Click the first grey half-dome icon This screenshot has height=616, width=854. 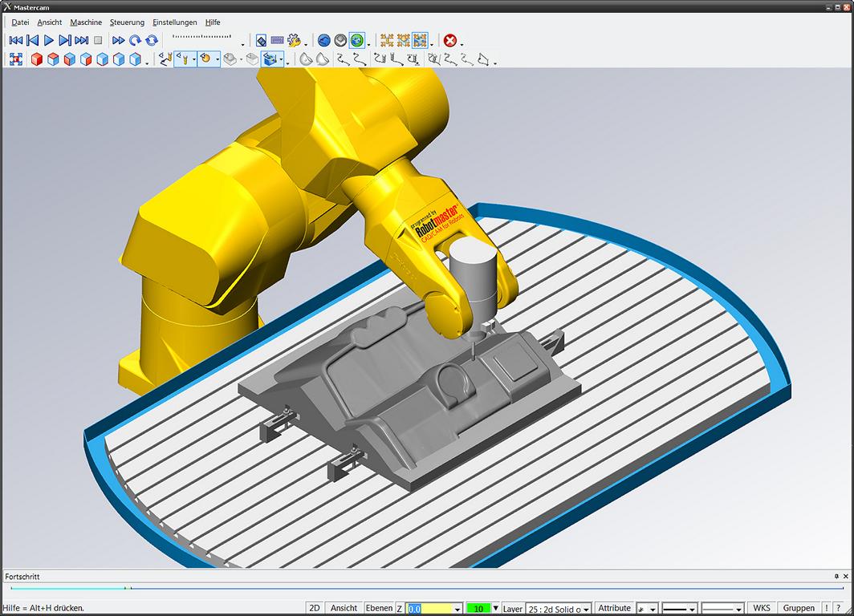point(306,59)
